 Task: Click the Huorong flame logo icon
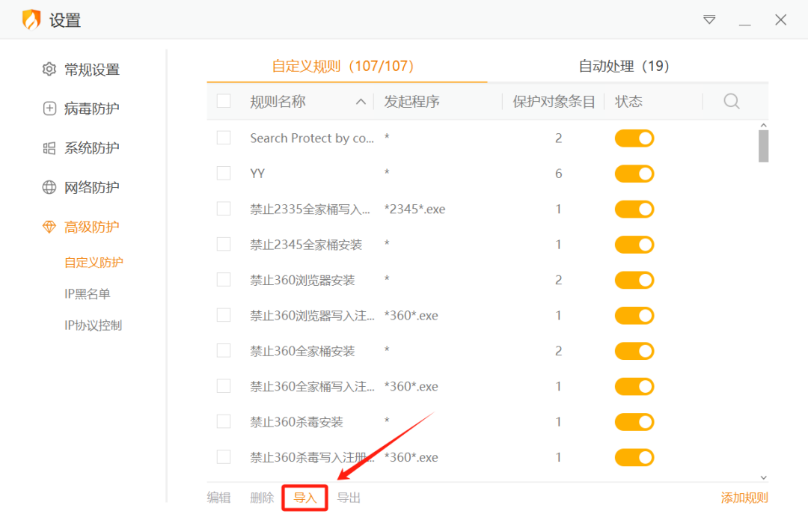tap(31, 19)
